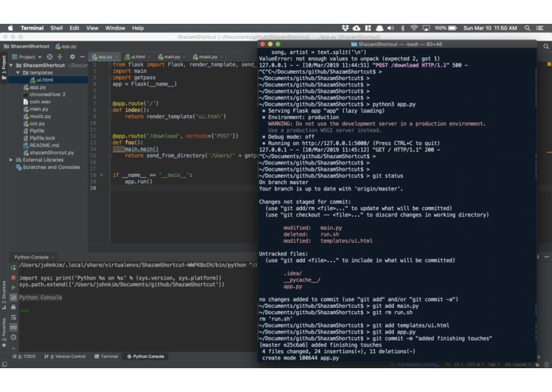Collapse the fold marker at line 1

point(110,65)
